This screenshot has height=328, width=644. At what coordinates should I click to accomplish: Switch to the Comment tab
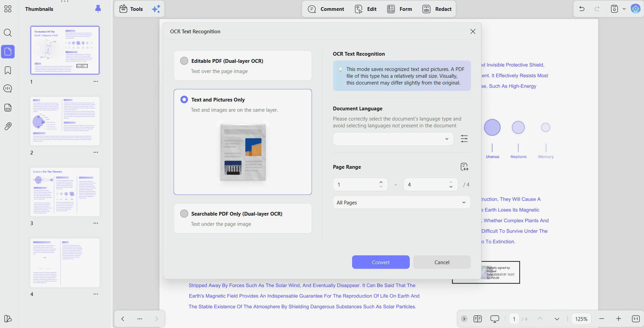(x=326, y=9)
